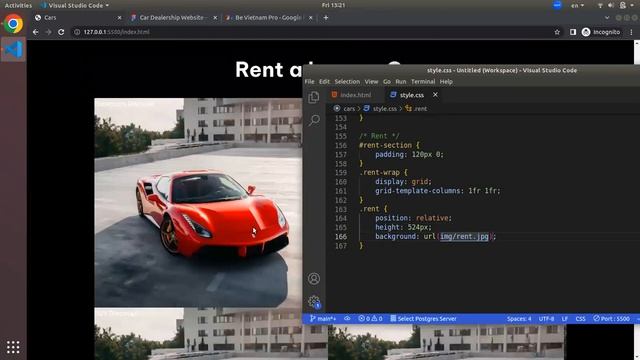Toggle Chrome side panel icon
Image resolution: width=640 pixels, height=360 pixels.
point(573,32)
